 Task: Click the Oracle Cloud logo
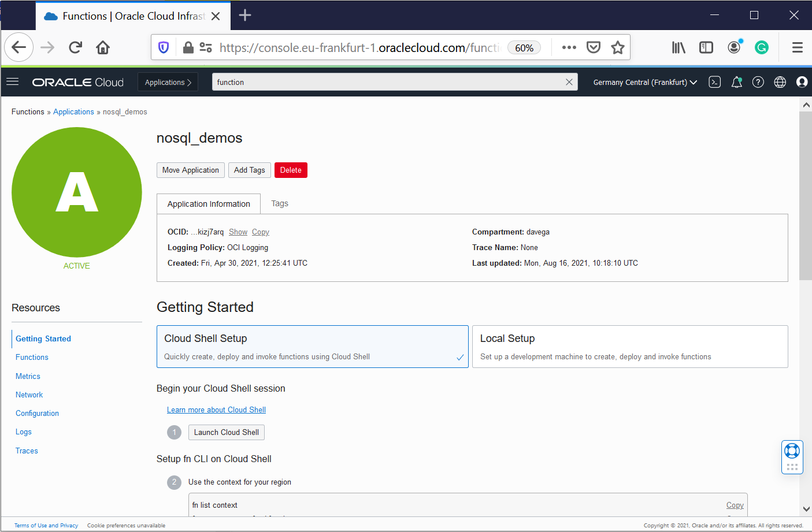click(77, 82)
